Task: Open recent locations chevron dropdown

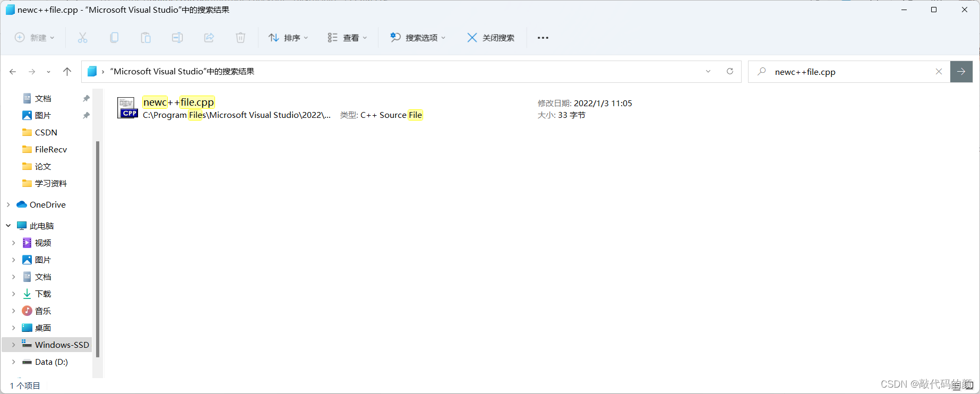Action: pos(48,72)
